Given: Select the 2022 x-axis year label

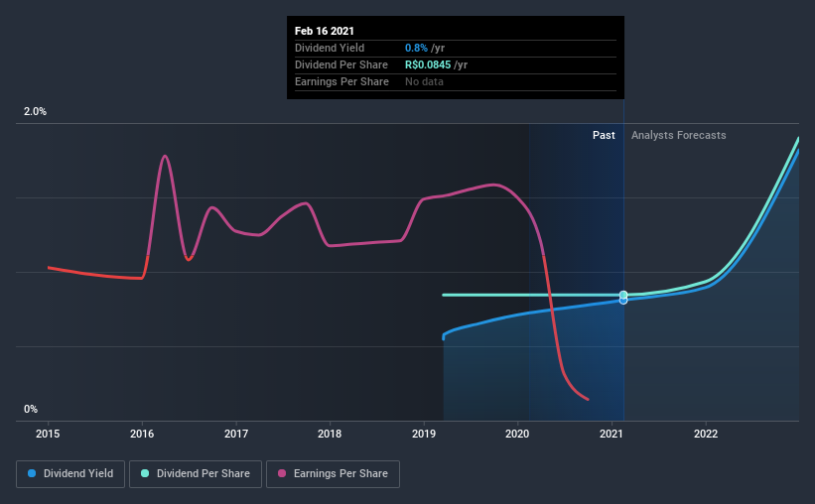Looking at the screenshot, I should click(706, 434).
